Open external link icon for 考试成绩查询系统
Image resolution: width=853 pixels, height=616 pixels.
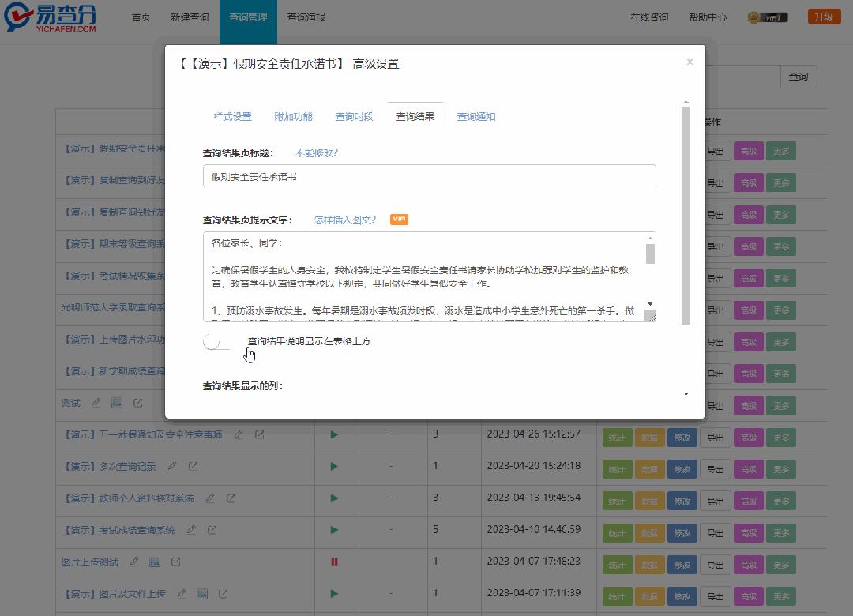click(212, 530)
